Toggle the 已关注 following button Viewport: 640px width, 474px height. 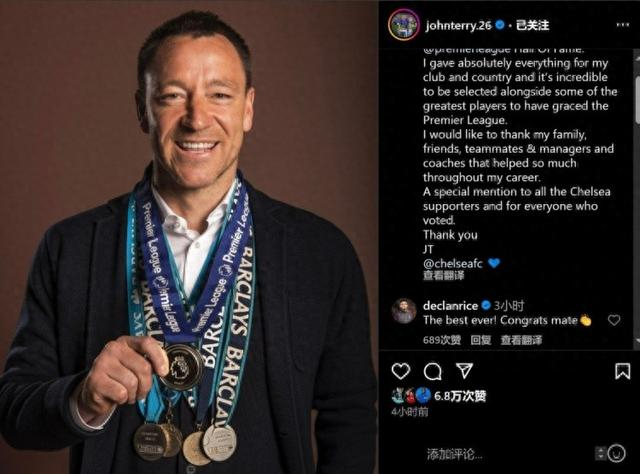[532, 25]
